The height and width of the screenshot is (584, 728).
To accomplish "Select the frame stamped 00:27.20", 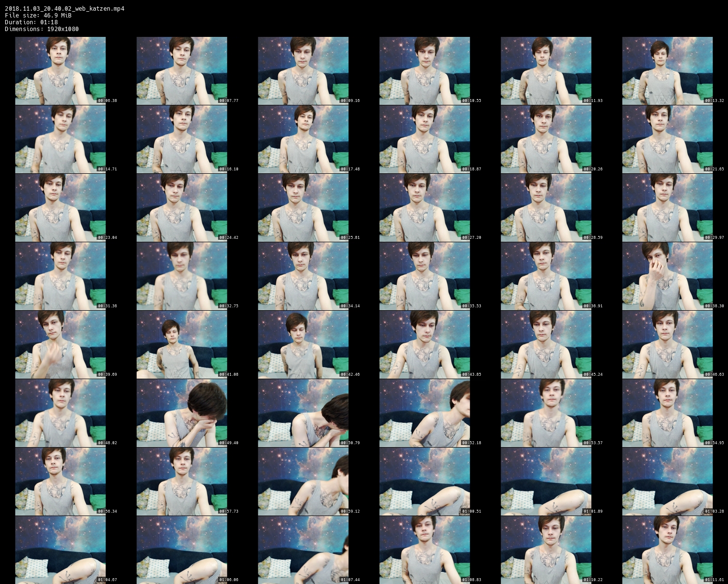I will coord(424,208).
